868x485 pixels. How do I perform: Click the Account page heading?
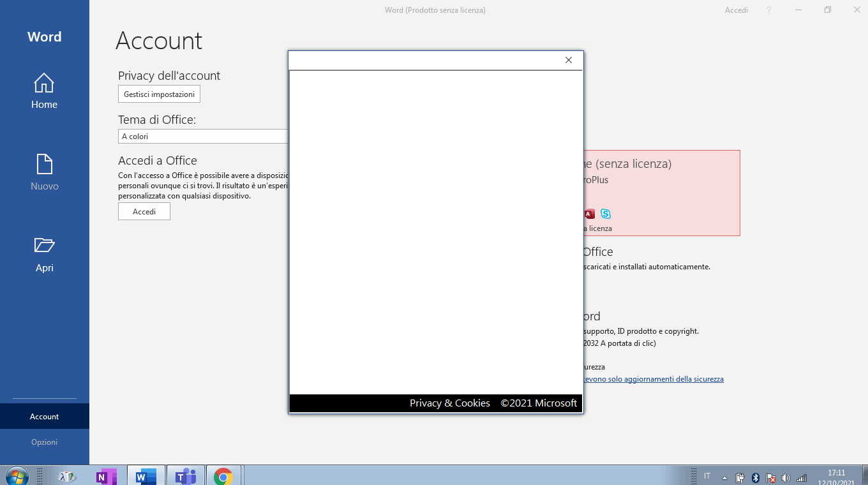coord(159,41)
